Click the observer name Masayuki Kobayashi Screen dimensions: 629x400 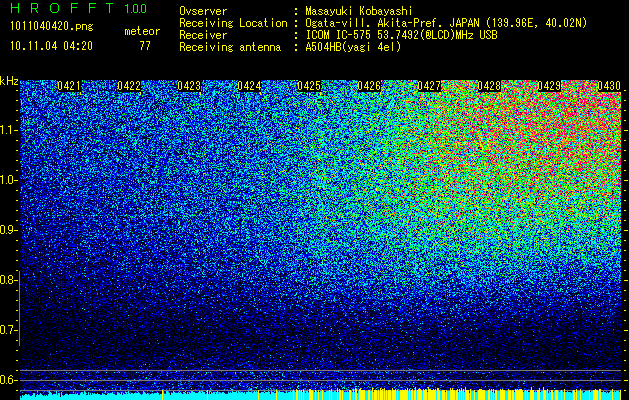click(x=359, y=11)
